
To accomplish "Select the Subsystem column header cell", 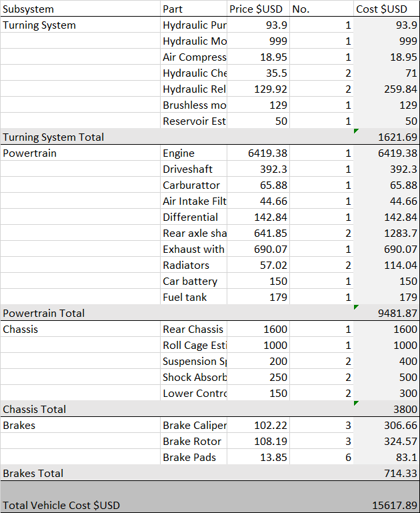I will [80, 9].
